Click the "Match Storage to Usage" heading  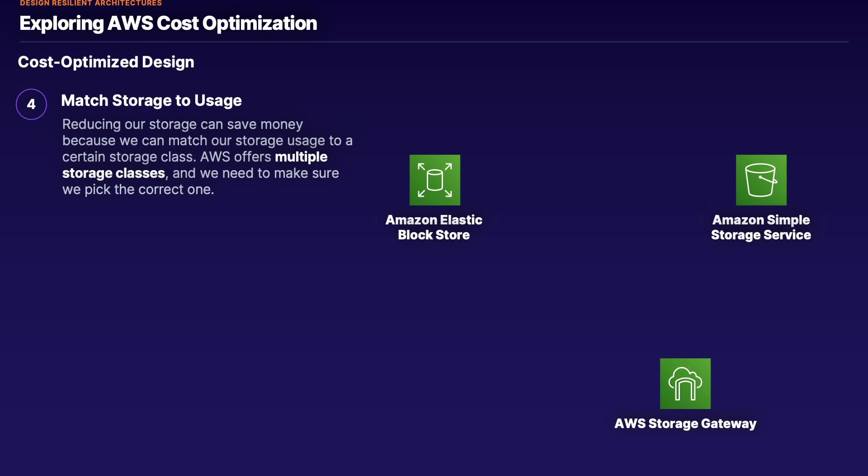click(x=151, y=100)
